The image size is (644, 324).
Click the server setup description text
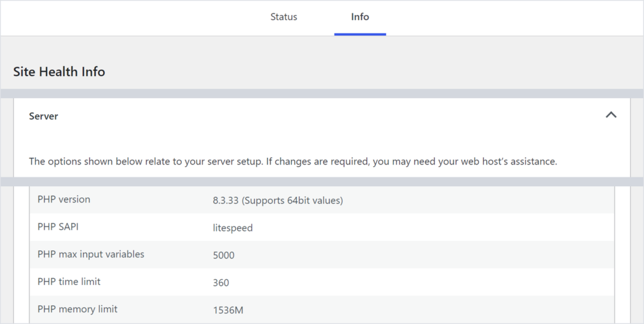pos(293,162)
